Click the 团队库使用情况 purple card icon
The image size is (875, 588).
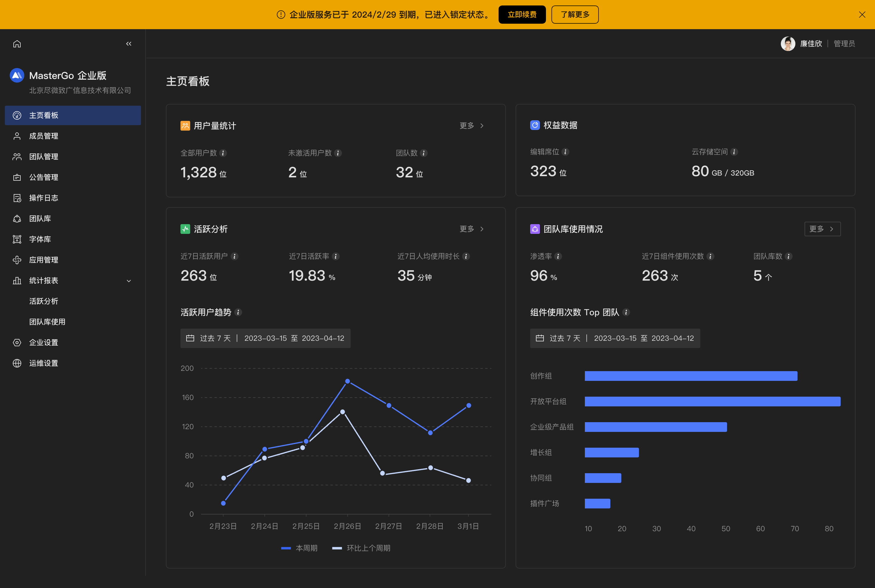coord(535,229)
